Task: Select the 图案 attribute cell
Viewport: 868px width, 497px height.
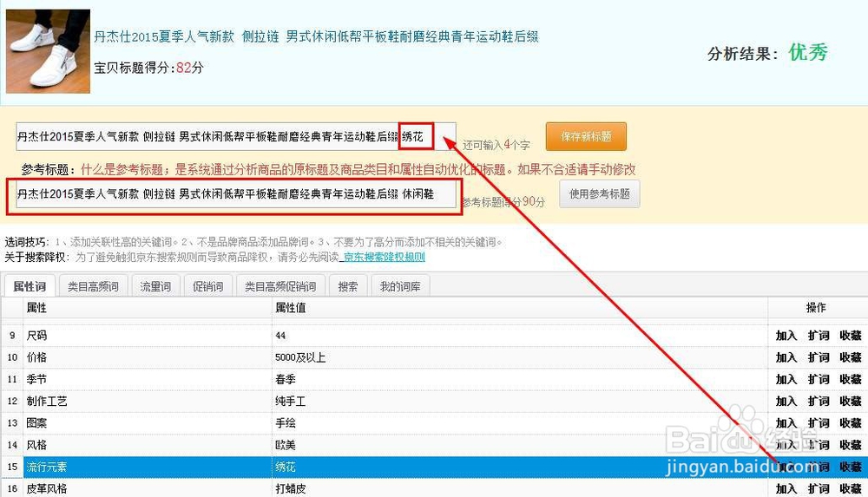Action: [148, 422]
